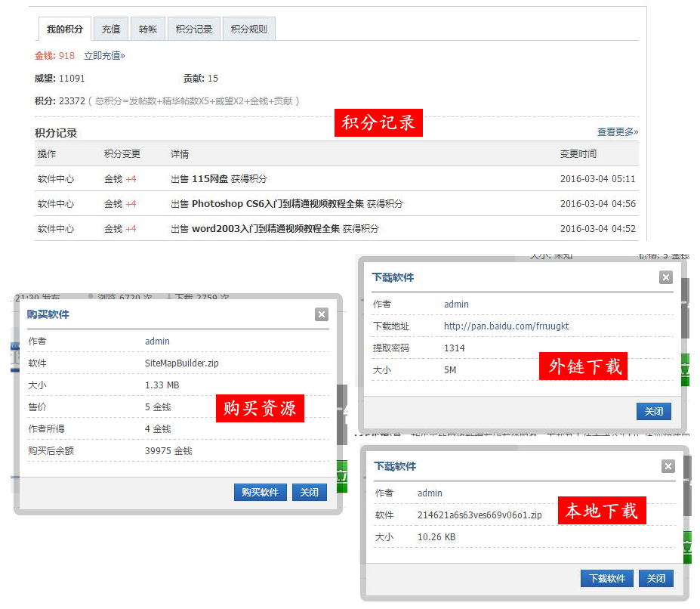This screenshot has width=700, height=609.
Task: Open the 积分规则 tab
Action: (x=248, y=29)
